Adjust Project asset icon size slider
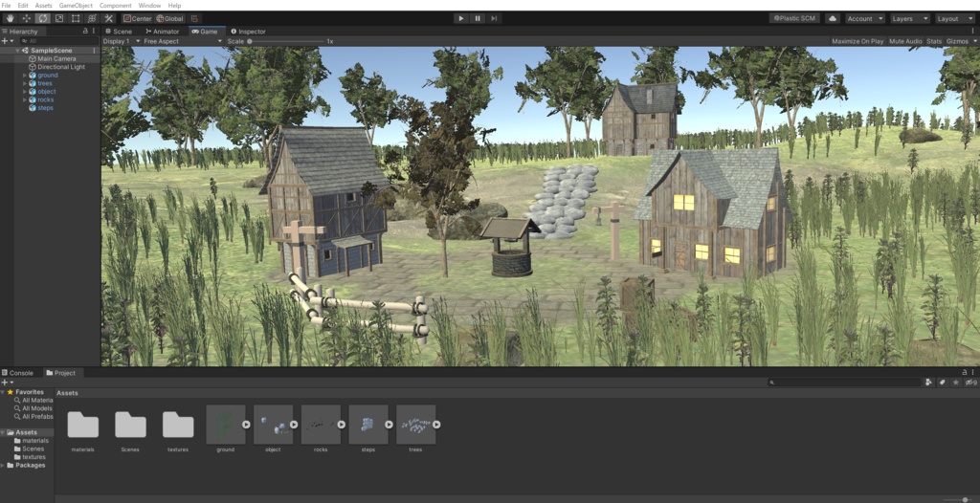 (x=955, y=499)
